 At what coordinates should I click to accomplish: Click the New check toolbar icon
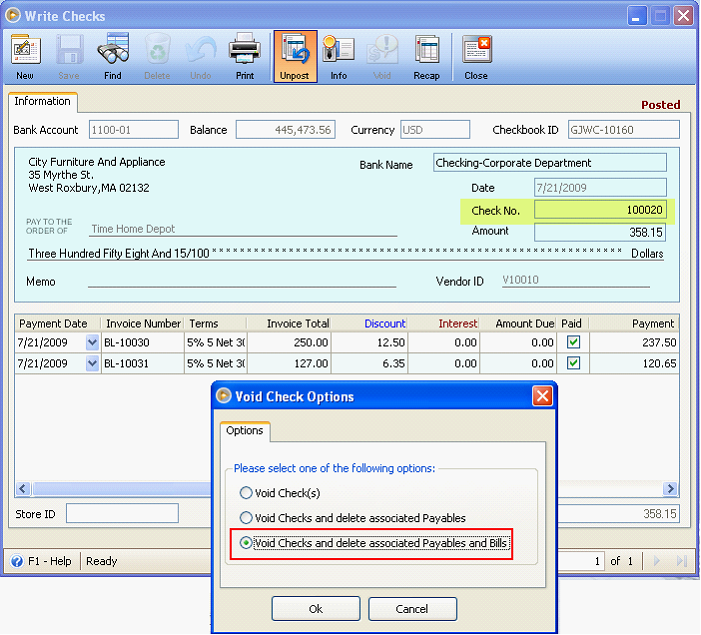[x=25, y=56]
